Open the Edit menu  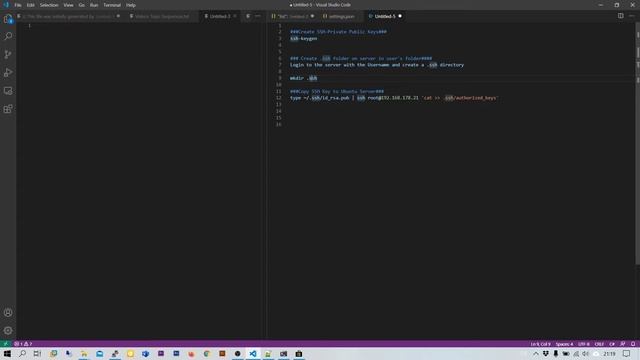pyautogui.click(x=31, y=5)
